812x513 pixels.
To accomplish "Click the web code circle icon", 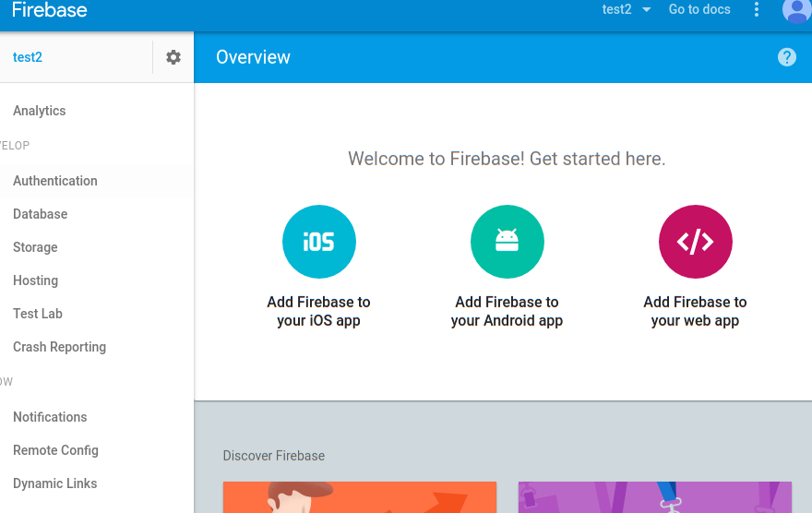I will point(696,242).
